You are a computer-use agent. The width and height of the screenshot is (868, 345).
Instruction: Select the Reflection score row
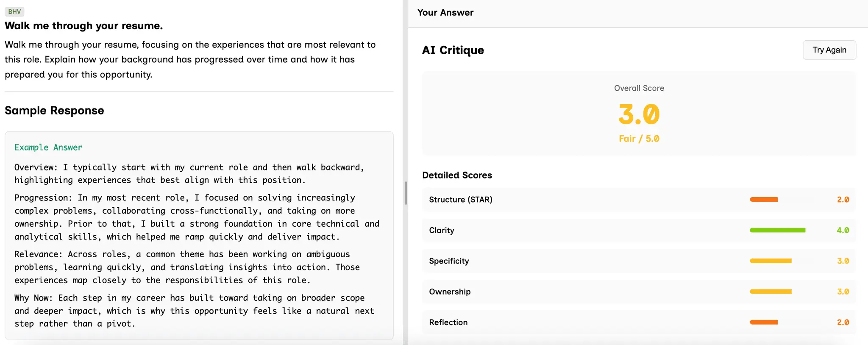tap(639, 323)
